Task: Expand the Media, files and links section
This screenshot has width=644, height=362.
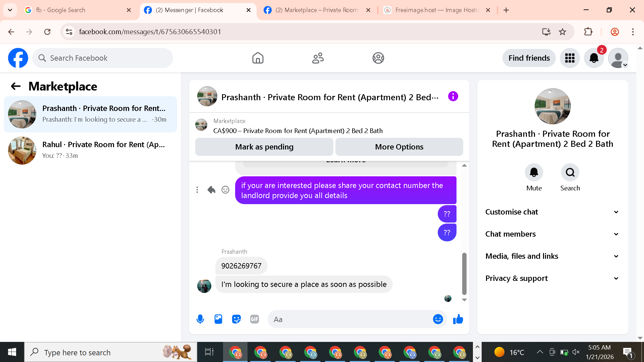Action: [552, 256]
